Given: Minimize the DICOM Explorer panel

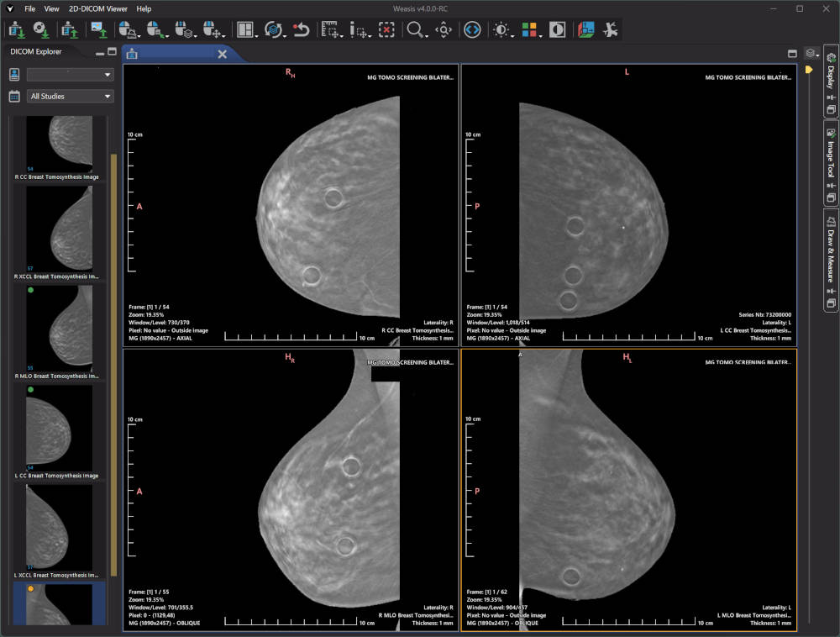Looking at the screenshot, I should tap(100, 52).
